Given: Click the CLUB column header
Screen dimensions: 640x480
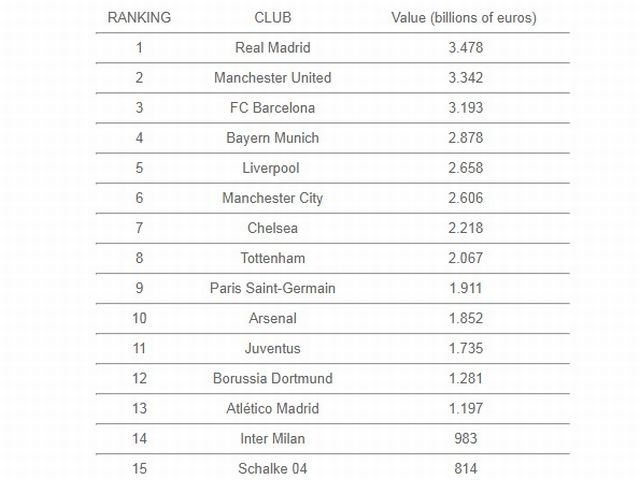Looking at the screenshot, I should click(273, 18).
